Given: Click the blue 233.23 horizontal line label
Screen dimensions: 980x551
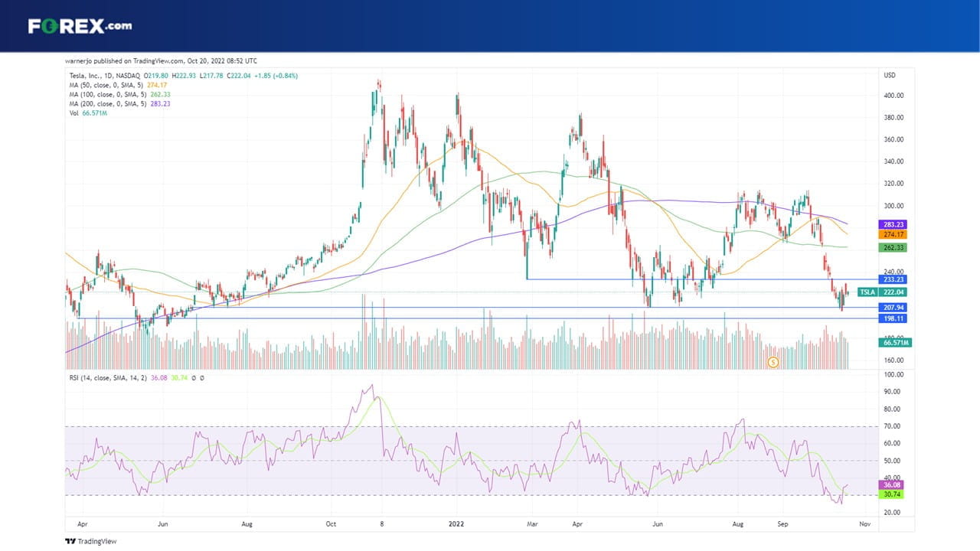Looking at the screenshot, I should [x=893, y=280].
